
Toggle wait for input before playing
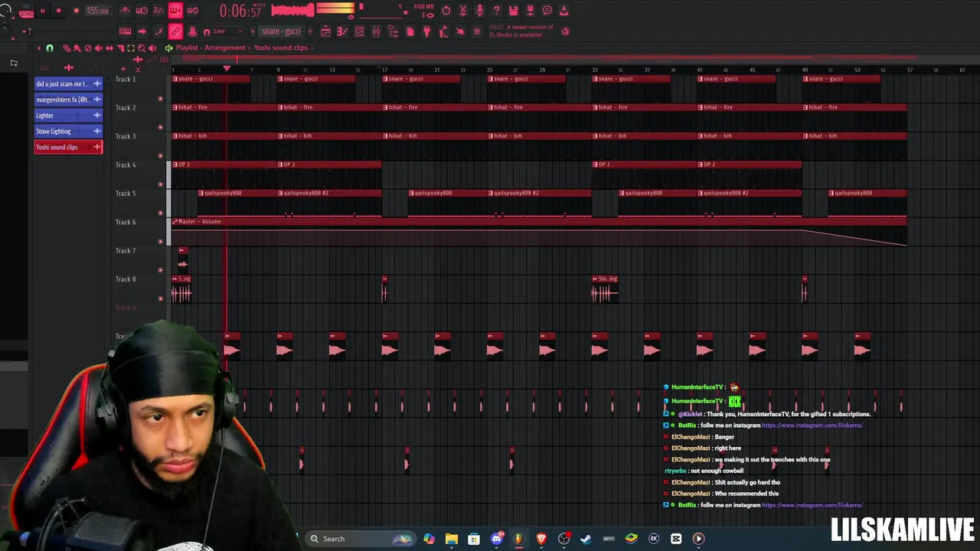pos(142,11)
